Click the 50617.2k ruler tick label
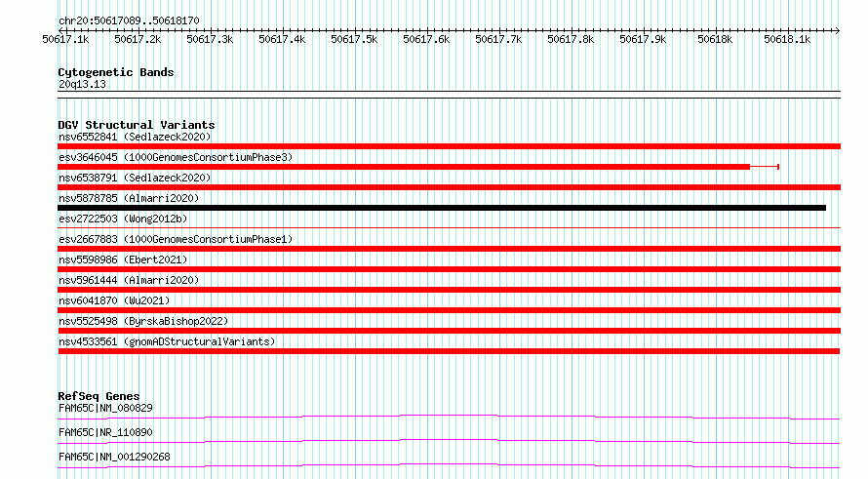868x479 pixels. pyautogui.click(x=138, y=39)
